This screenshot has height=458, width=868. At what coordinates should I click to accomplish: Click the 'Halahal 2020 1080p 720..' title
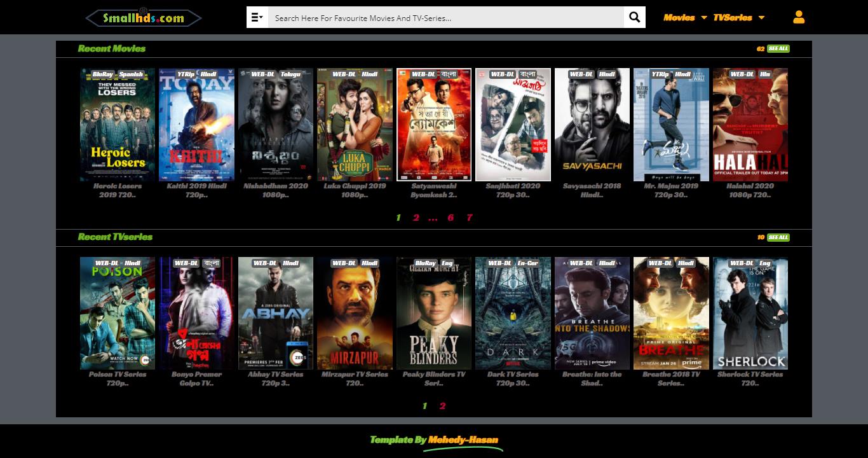pos(750,190)
